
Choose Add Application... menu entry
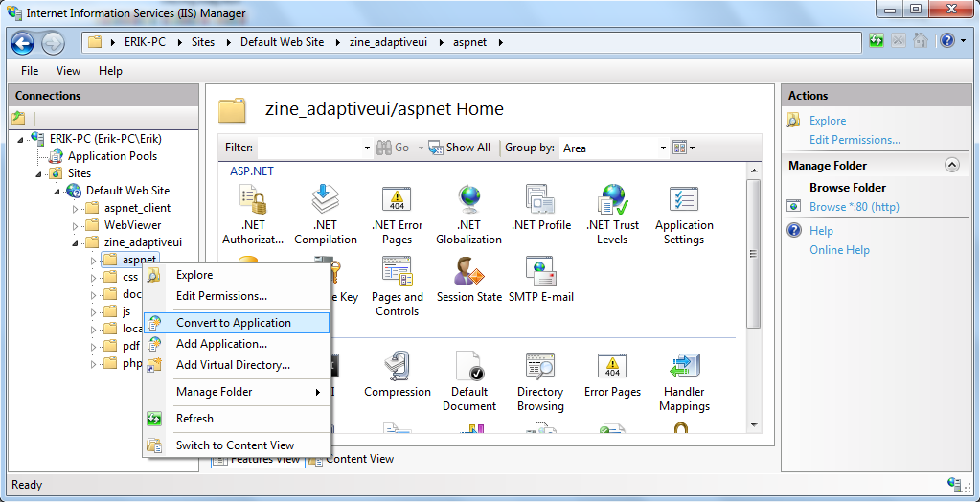[237, 344]
